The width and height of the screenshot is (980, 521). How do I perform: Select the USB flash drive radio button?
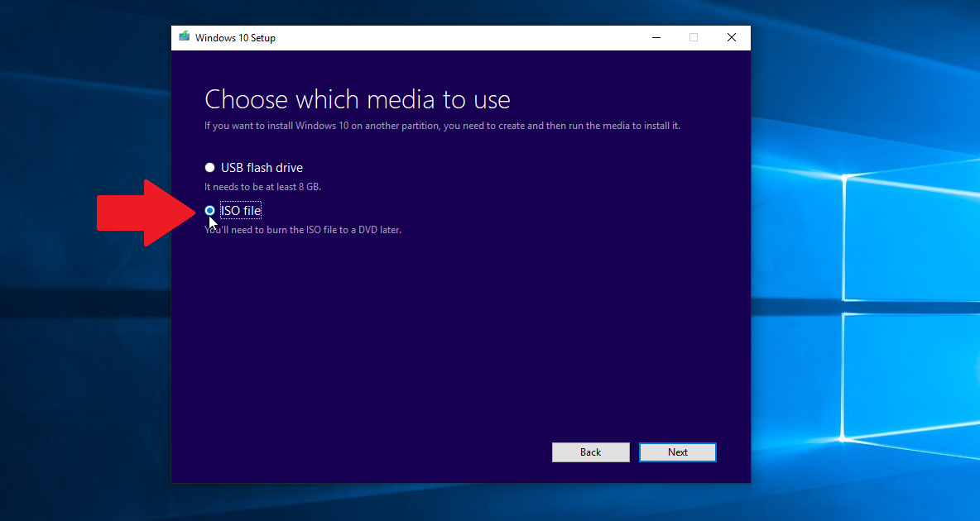tap(210, 167)
